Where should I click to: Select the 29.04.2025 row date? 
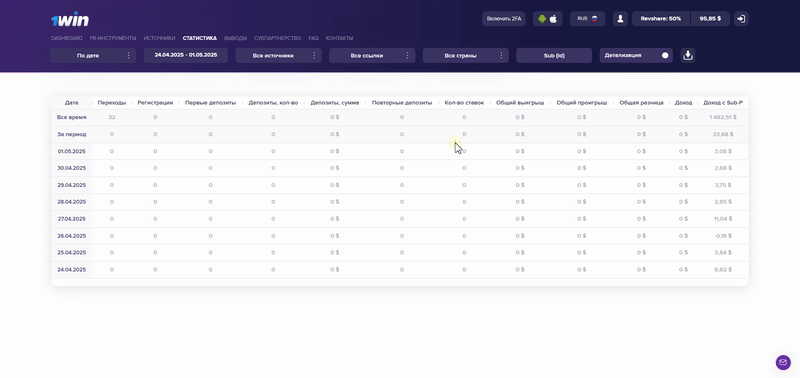[x=71, y=185]
